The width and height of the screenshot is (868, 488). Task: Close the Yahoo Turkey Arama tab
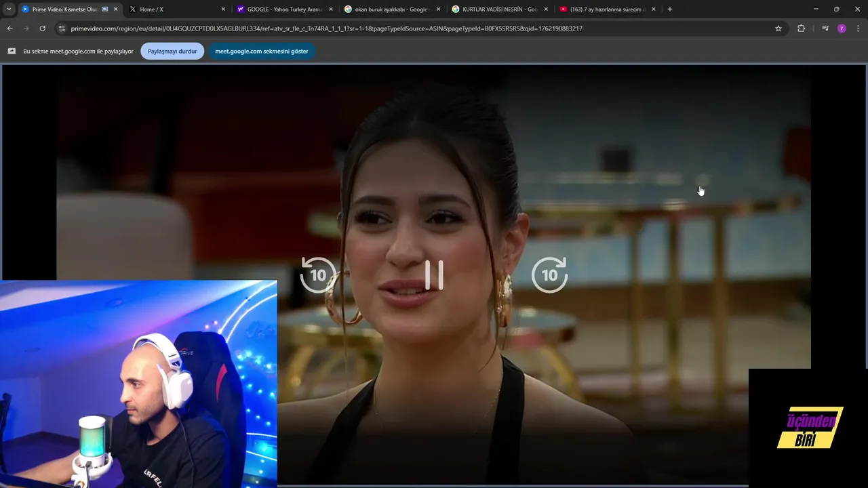click(331, 9)
